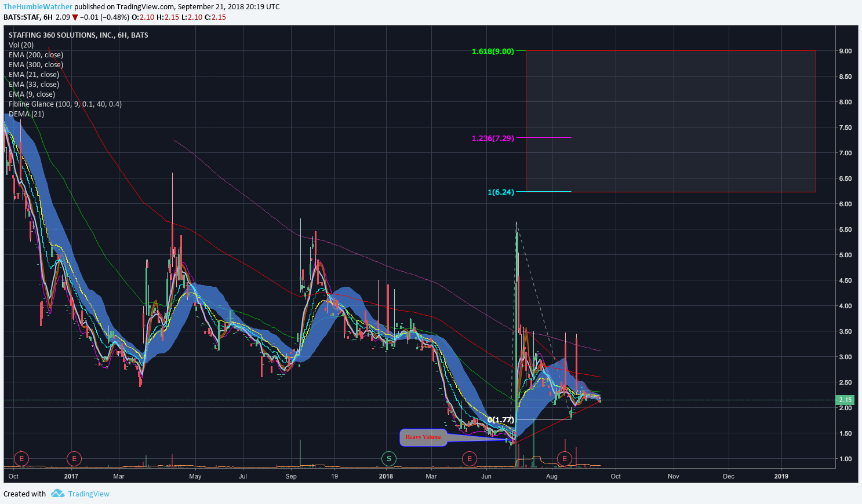Screen dimensions: 862x504
Task: Choose the EMA (21, close) legend entry
Action: coord(34,74)
